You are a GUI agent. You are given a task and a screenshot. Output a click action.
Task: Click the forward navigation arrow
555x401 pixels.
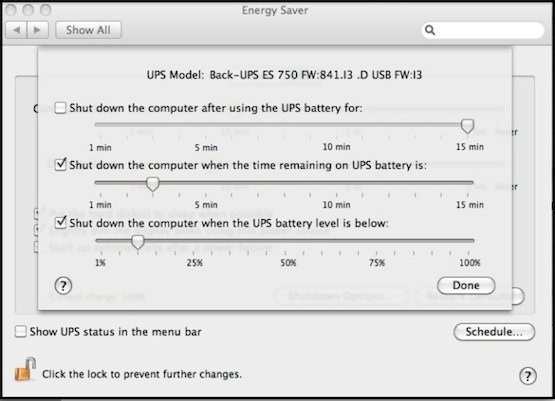[x=38, y=30]
